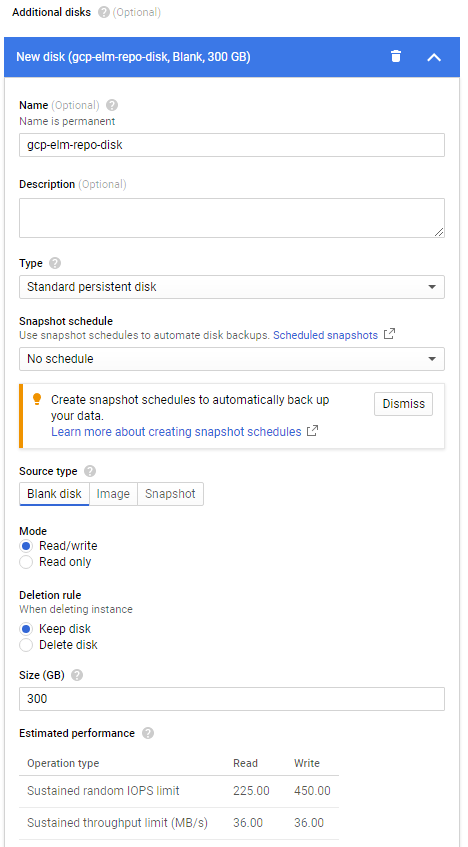Open help icon beside Size (GB)
468x847 pixels.
click(77, 675)
